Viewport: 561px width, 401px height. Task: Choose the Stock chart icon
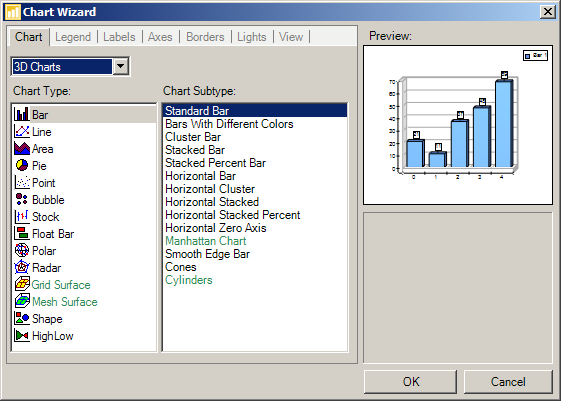click(22, 216)
